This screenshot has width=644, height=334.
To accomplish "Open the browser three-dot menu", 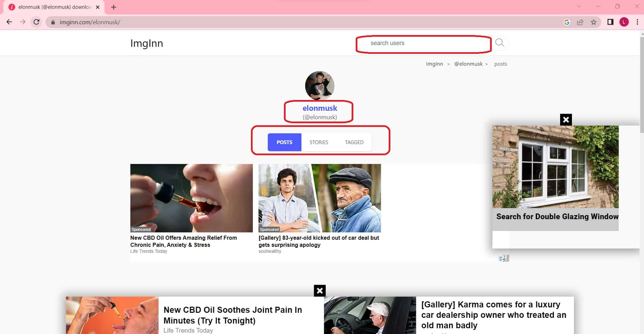I will [x=637, y=22].
